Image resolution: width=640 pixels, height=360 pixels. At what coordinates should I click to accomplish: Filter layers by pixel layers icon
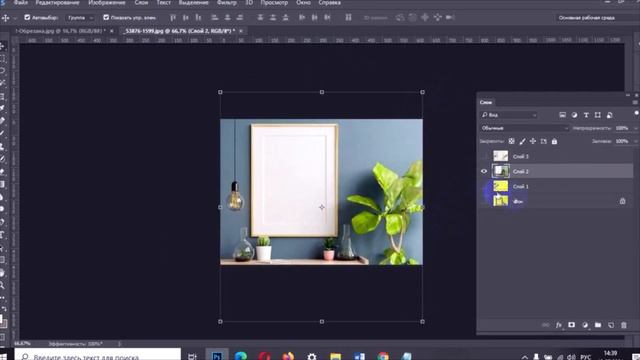click(x=562, y=115)
